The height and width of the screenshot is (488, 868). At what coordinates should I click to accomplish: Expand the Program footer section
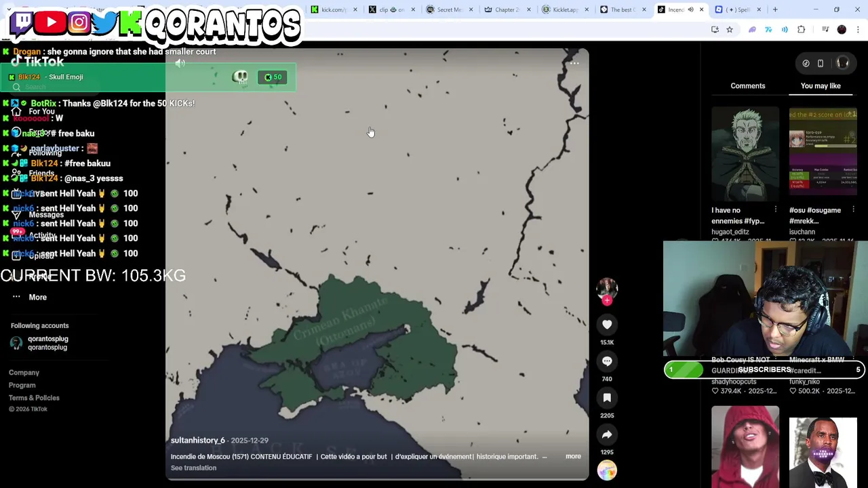(22, 385)
